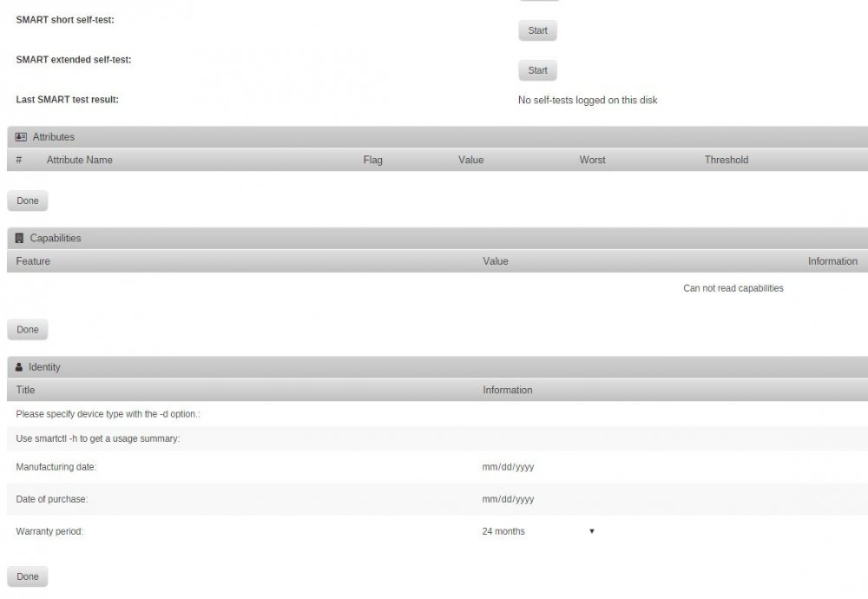Click the 'Please specify device type' row
868x599 pixels.
(437, 414)
